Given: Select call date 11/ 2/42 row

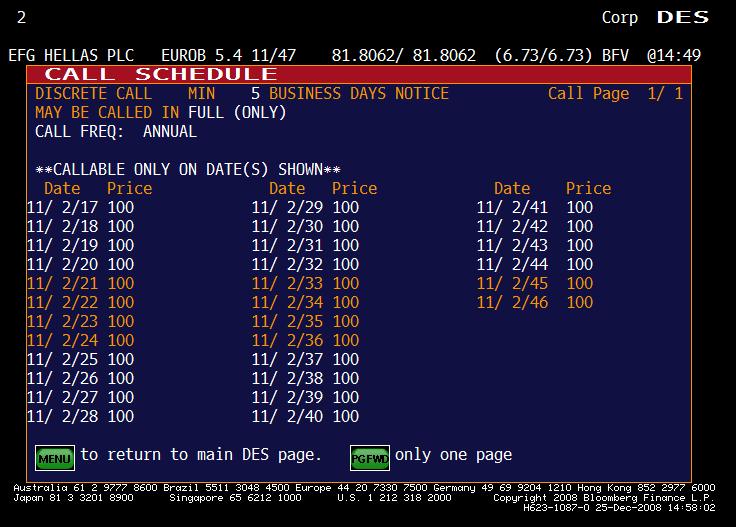Looking at the screenshot, I should (535, 226).
